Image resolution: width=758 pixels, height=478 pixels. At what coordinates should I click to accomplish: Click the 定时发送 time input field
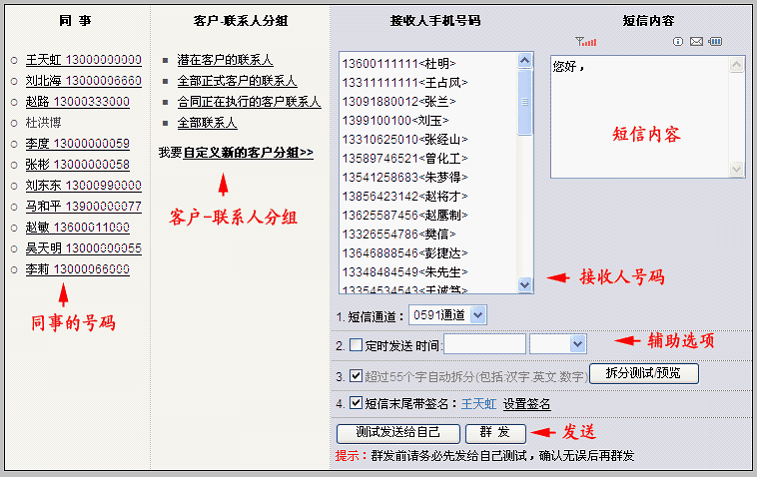point(484,344)
